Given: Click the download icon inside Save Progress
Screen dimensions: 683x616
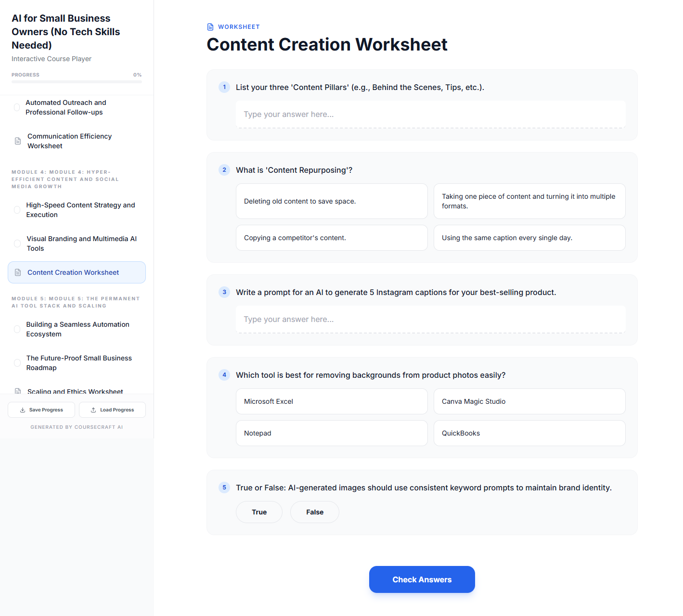Looking at the screenshot, I should (x=23, y=410).
